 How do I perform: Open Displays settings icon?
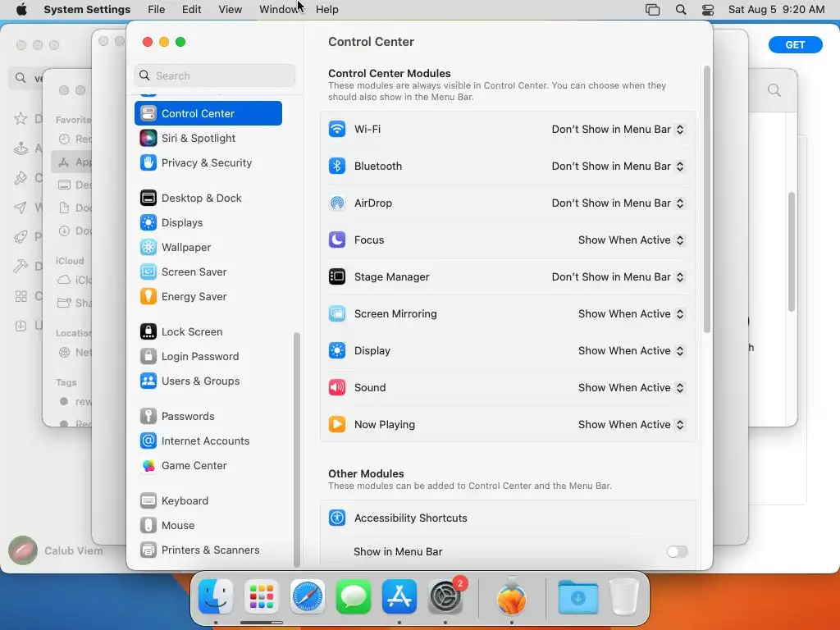tap(148, 223)
